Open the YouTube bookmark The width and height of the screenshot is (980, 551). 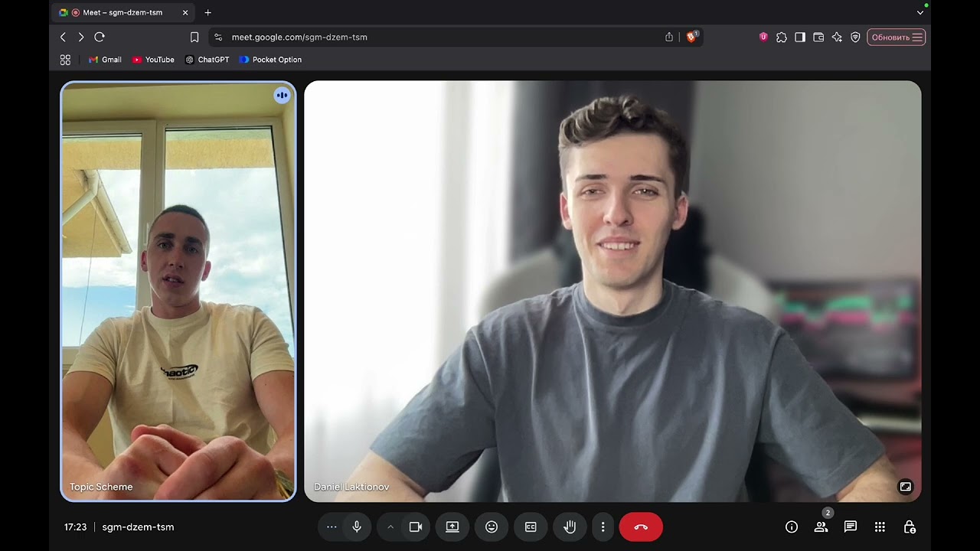coord(153,60)
